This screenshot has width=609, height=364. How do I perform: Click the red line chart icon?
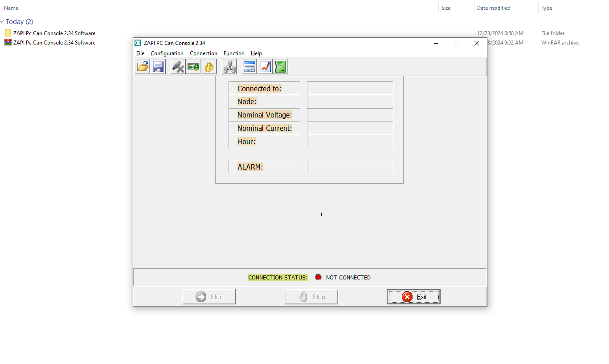point(265,67)
